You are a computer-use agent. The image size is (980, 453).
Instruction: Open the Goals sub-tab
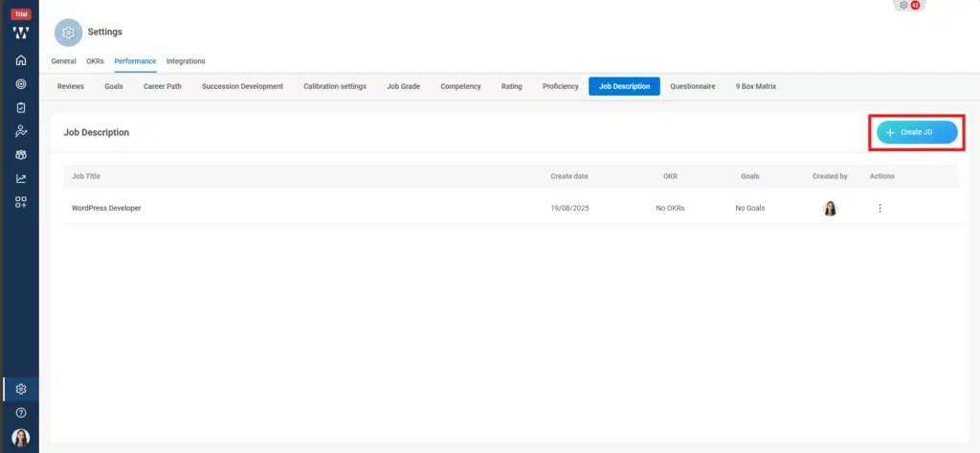click(x=114, y=86)
